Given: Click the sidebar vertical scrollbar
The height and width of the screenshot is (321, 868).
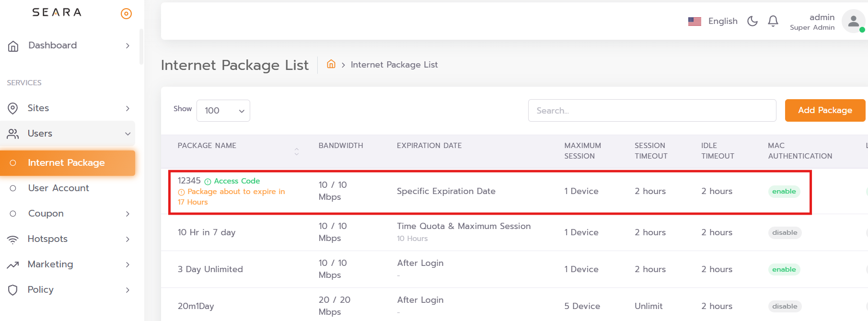Looking at the screenshot, I should coord(141,46).
